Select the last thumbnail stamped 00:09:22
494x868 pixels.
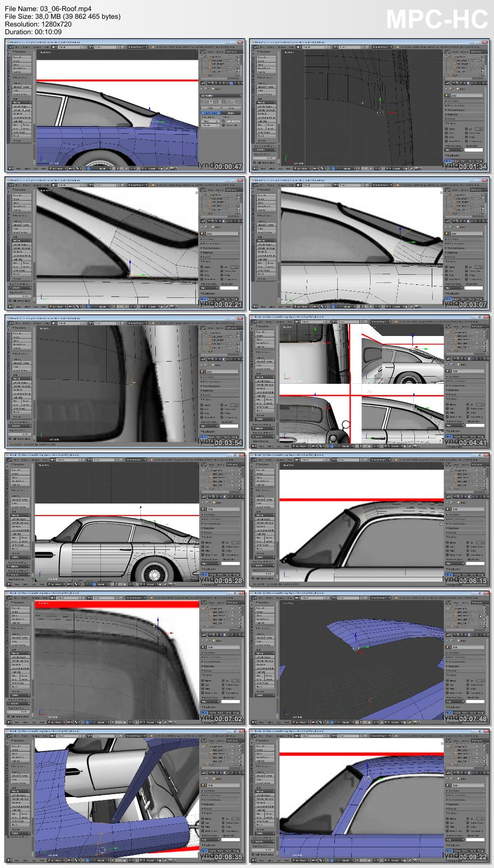click(370, 796)
